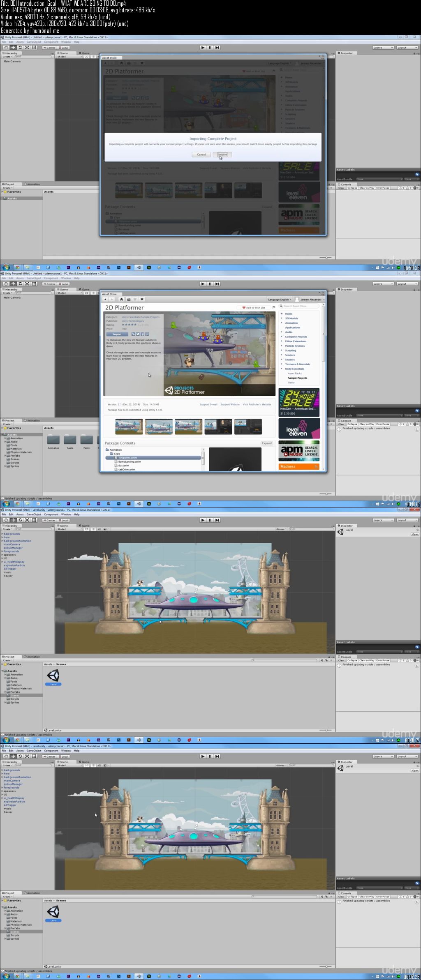Select the Hand tool in the 00:00:38 frame

6,48
